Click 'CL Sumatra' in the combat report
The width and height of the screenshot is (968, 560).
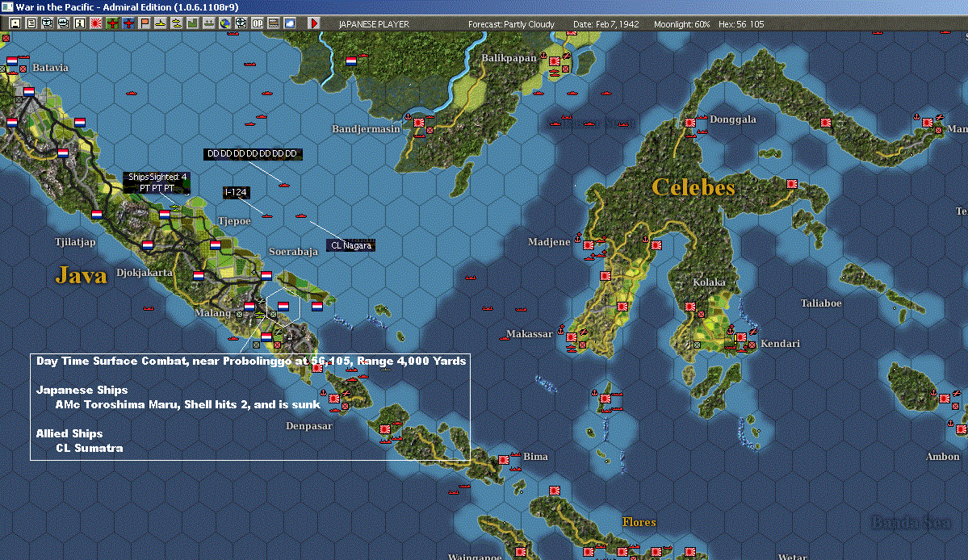click(90, 449)
